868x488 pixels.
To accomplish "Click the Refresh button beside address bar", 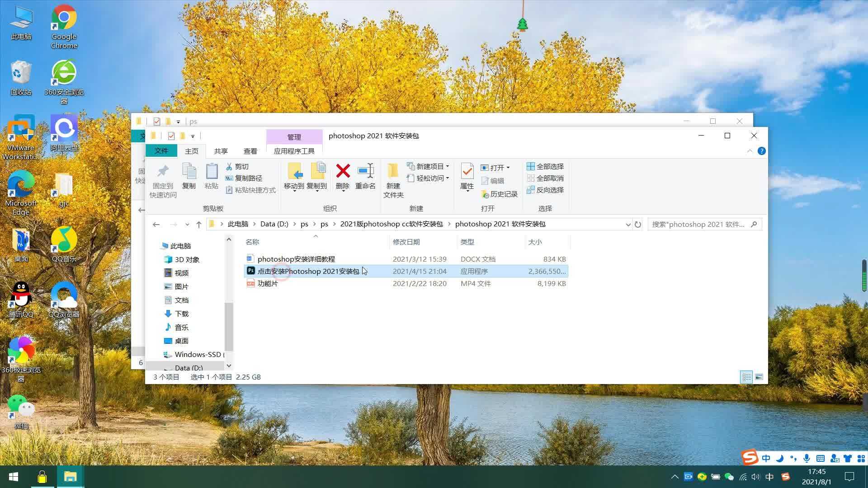I will (x=638, y=224).
